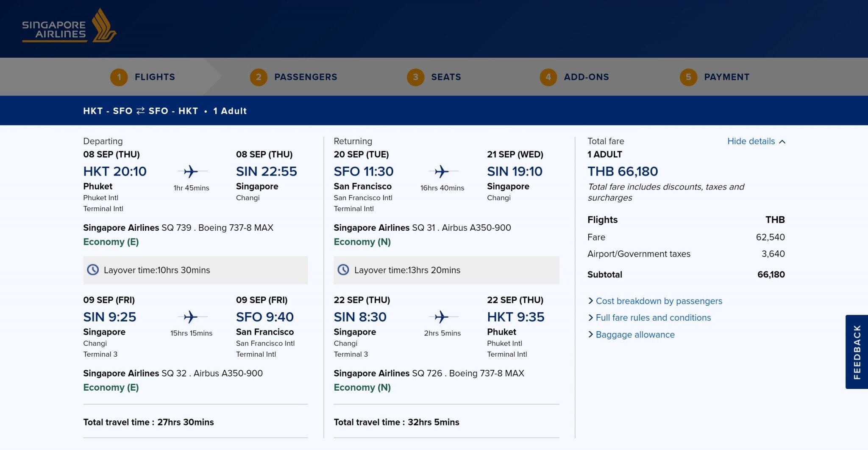Go to the Passengers step
Screen dimensions: 868x450
click(x=305, y=77)
